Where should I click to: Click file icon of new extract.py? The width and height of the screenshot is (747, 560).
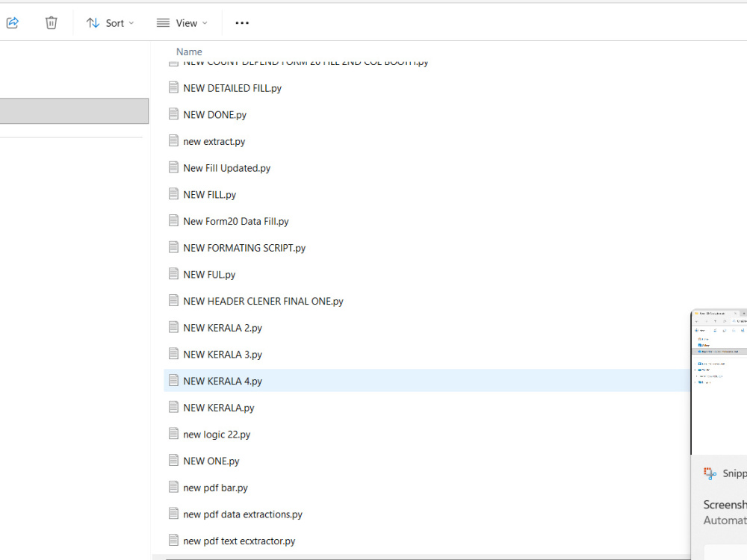173,140
